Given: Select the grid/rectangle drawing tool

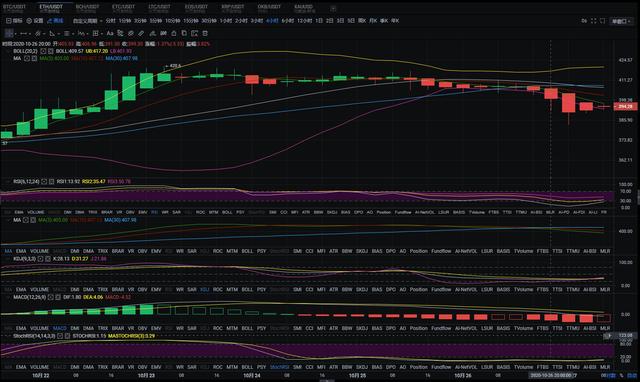Looking at the screenshot, I should pyautogui.click(x=95, y=33).
